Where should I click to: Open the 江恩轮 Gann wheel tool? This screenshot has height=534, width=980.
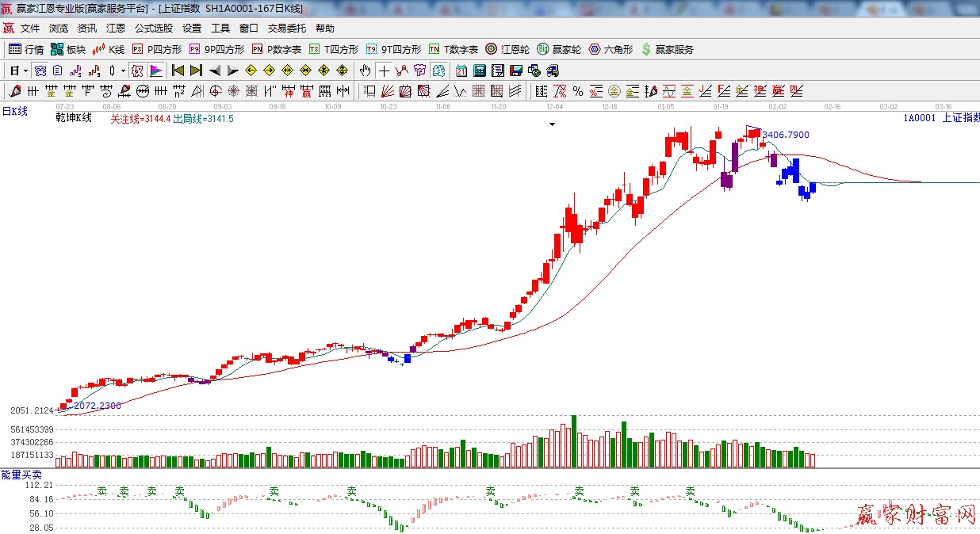(x=507, y=49)
